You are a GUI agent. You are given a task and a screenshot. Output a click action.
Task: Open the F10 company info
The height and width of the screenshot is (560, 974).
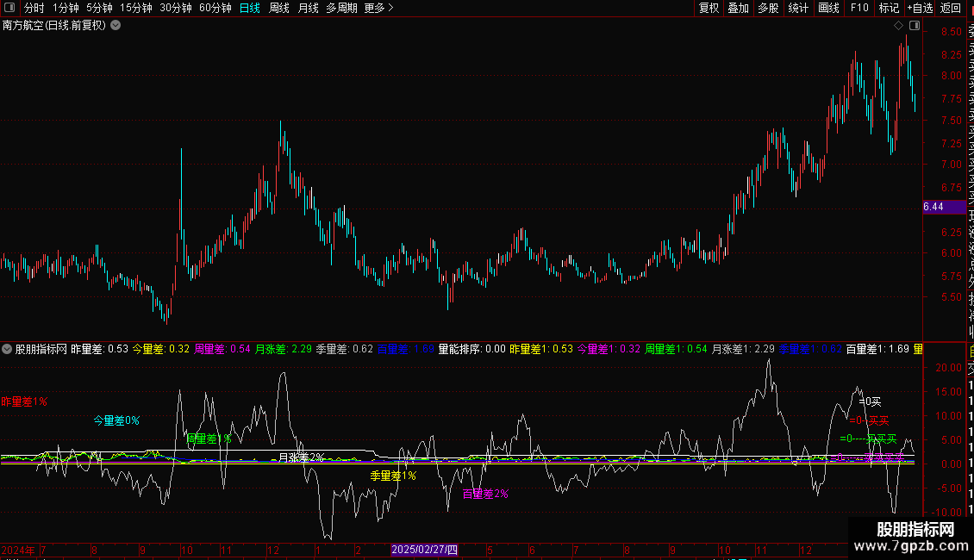point(859,8)
